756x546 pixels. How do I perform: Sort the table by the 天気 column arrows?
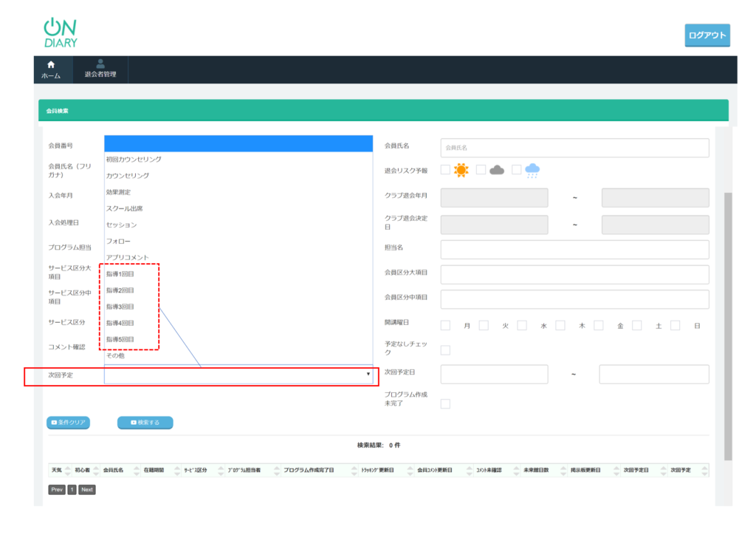pyautogui.click(x=69, y=470)
